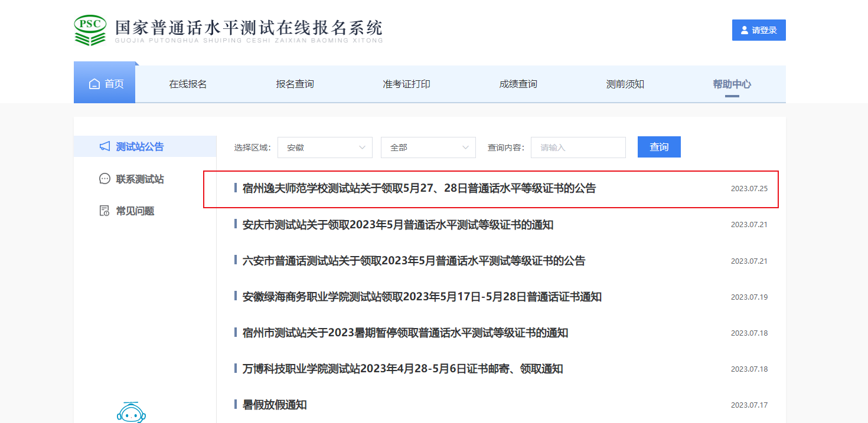Click date 2023.07.25

pos(749,189)
